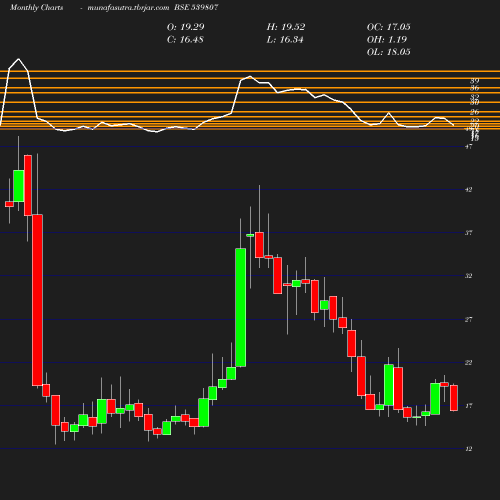Select the high value "H: 19.52"
The width and height of the screenshot is (500, 500).
click(286, 27)
